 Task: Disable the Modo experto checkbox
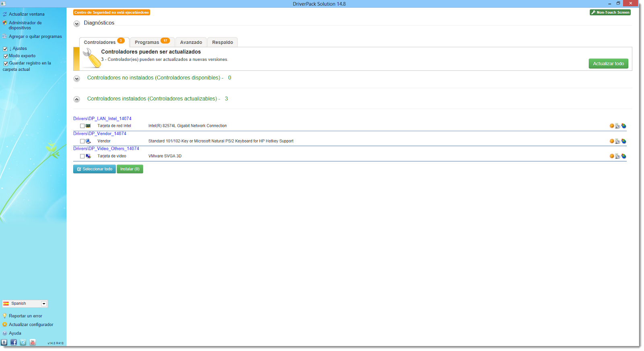click(6, 56)
